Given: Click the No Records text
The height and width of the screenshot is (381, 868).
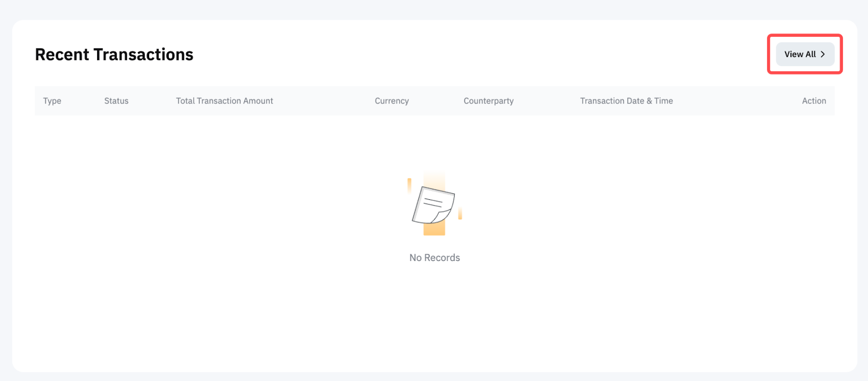Looking at the screenshot, I should 435,258.
